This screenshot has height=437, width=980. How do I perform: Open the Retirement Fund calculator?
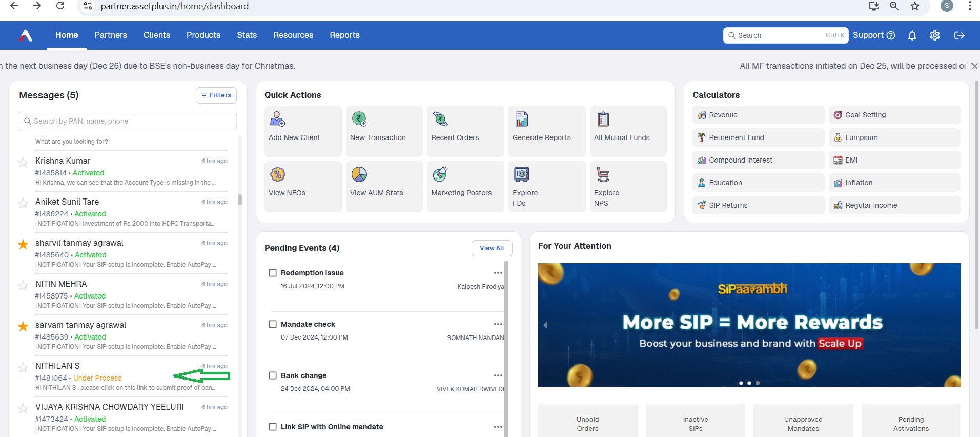[x=758, y=137]
